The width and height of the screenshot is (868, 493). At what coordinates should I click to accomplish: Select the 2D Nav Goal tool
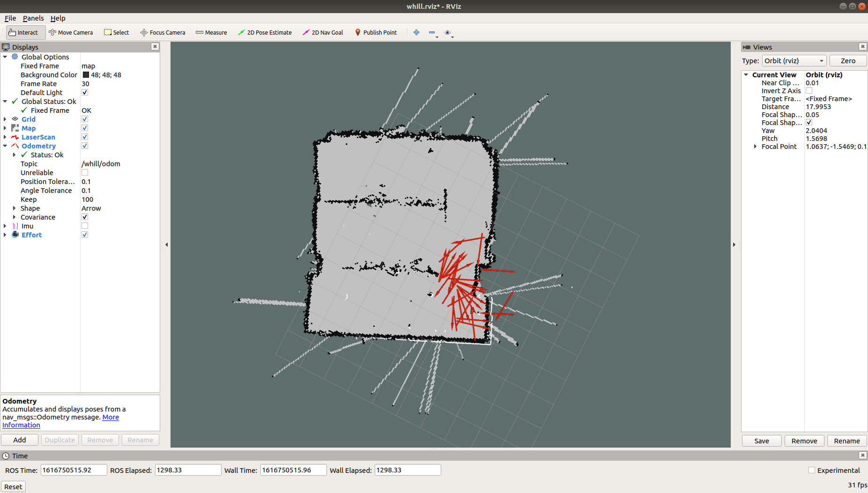(323, 32)
